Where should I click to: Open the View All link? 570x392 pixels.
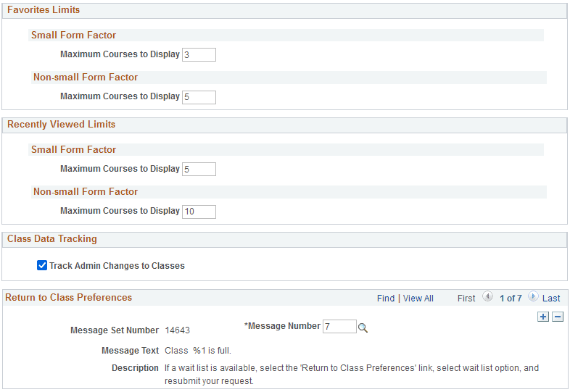(x=418, y=298)
